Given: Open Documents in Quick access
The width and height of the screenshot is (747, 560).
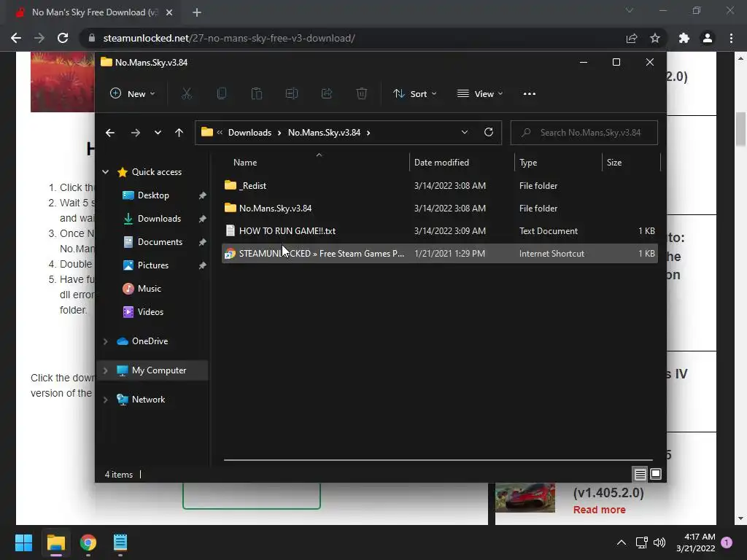Looking at the screenshot, I should point(160,242).
